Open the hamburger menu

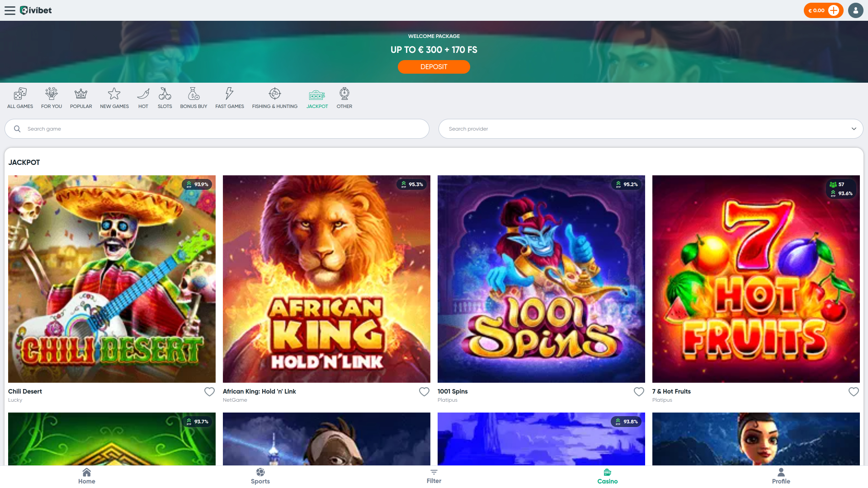10,10
